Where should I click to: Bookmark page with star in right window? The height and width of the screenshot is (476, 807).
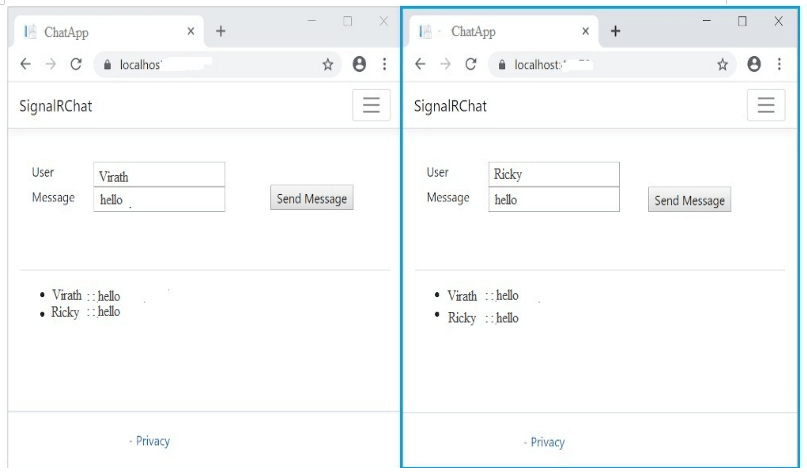click(x=722, y=64)
